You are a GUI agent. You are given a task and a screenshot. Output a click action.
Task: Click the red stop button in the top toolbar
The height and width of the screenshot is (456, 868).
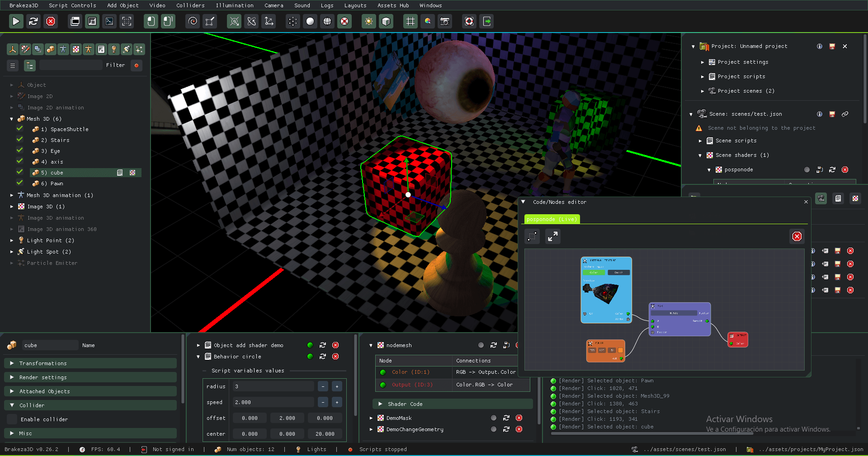pyautogui.click(x=51, y=21)
